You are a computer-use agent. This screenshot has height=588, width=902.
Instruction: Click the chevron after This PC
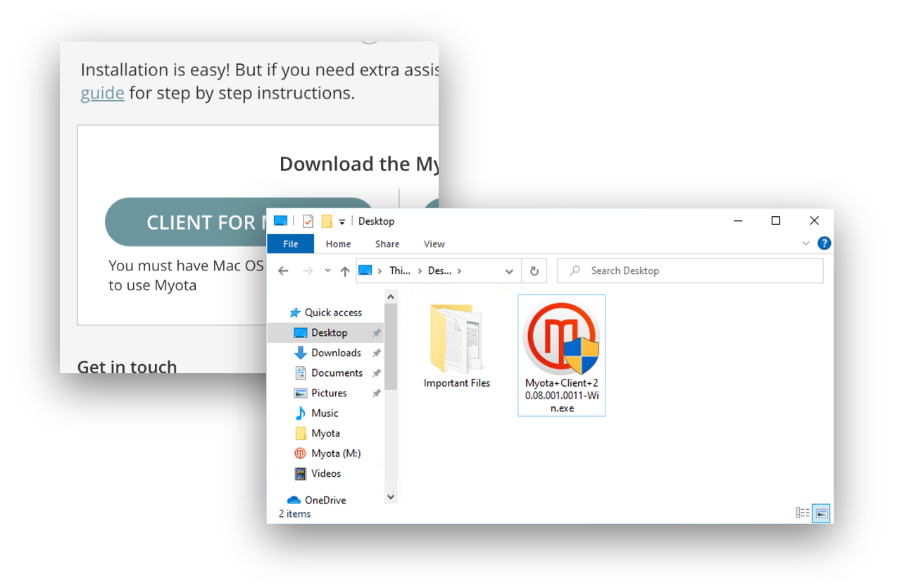[420, 270]
